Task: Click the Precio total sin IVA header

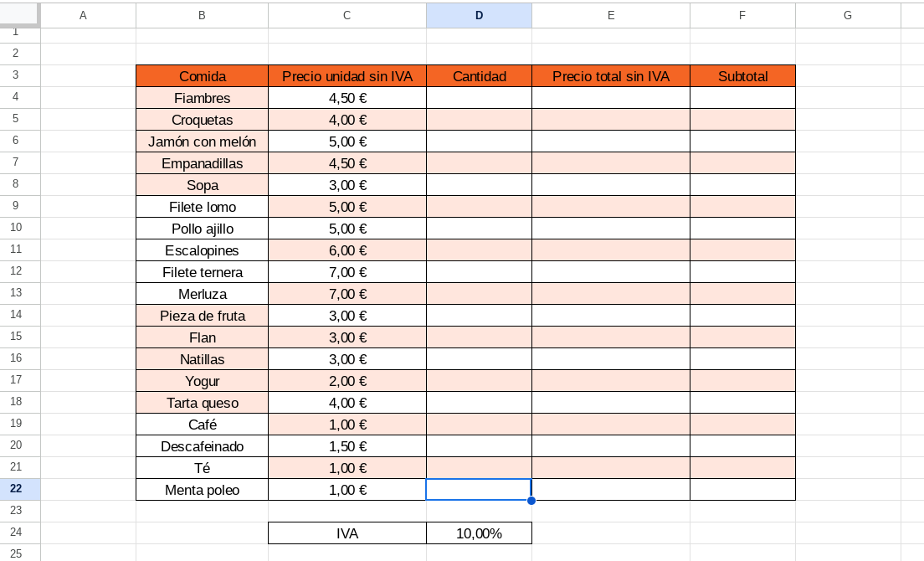Action: [x=611, y=76]
